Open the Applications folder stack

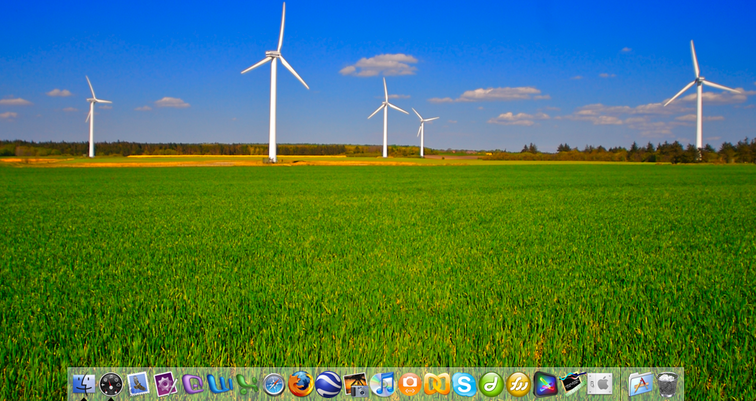640,384
